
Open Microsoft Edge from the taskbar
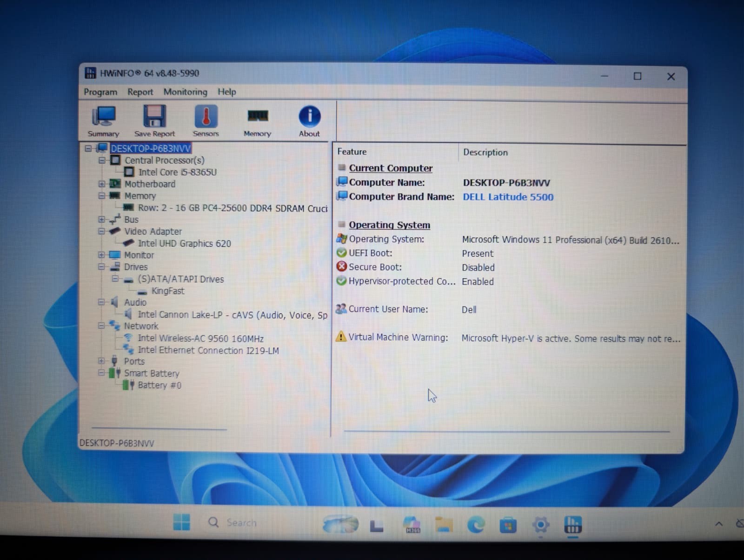click(476, 525)
